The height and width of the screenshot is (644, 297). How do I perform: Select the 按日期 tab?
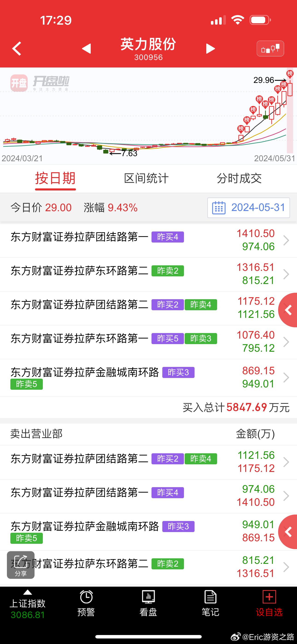[55, 179]
